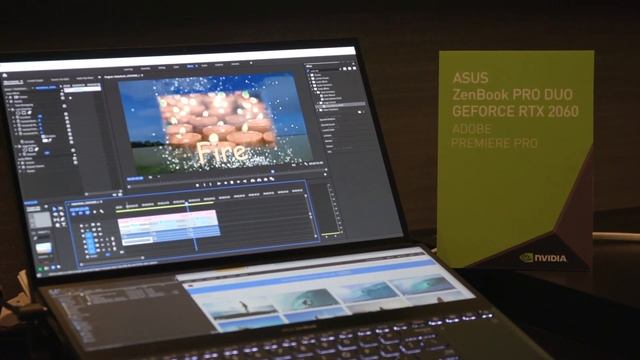Image resolution: width=640 pixels, height=360 pixels.
Task: Open the Effects workspace tab menu icon
Action: [x=196, y=66]
